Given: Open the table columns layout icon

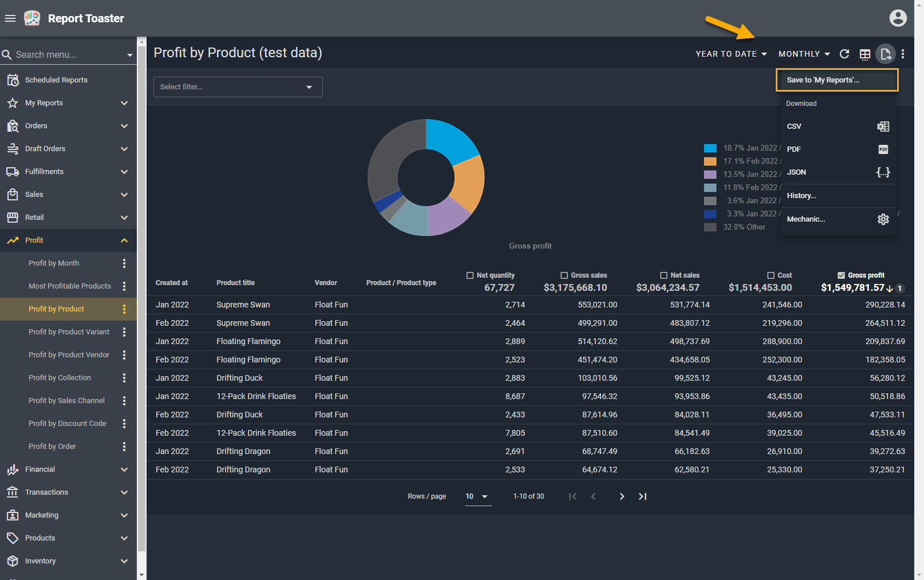Looking at the screenshot, I should point(864,54).
